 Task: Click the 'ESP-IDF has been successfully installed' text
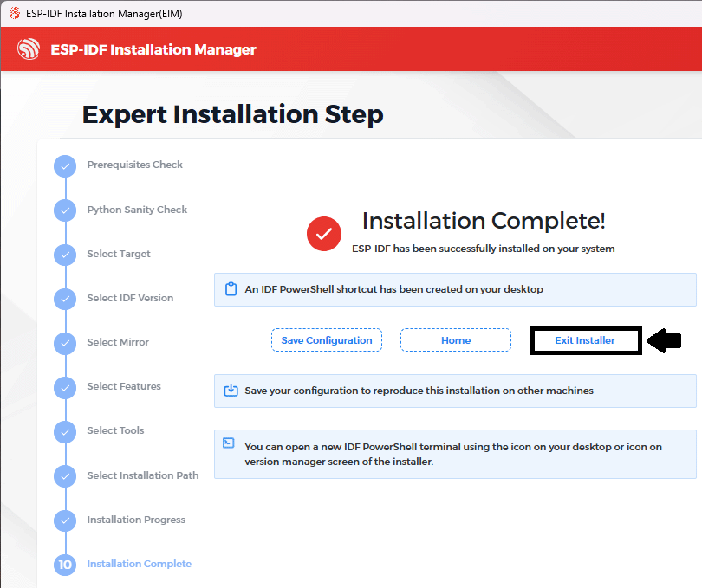coord(484,249)
